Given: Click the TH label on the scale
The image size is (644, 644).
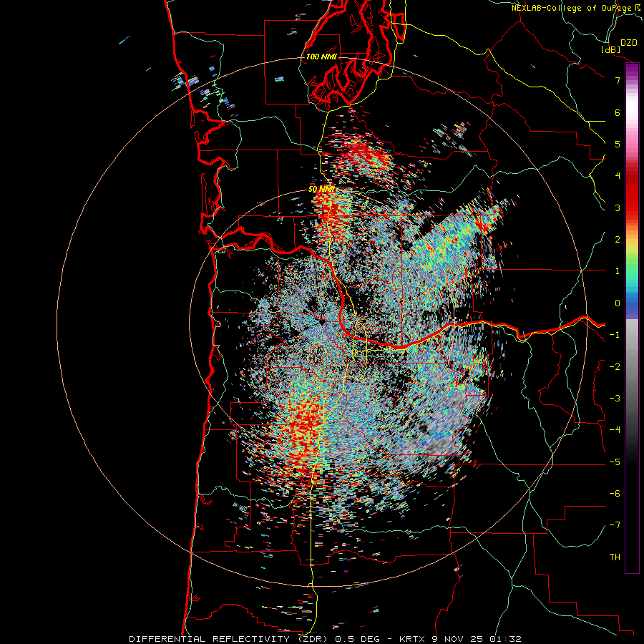Looking at the screenshot, I should pyautogui.click(x=615, y=557).
